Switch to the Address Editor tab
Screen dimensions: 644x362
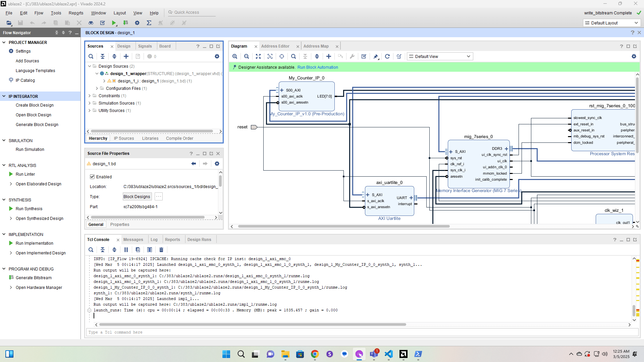[275, 46]
